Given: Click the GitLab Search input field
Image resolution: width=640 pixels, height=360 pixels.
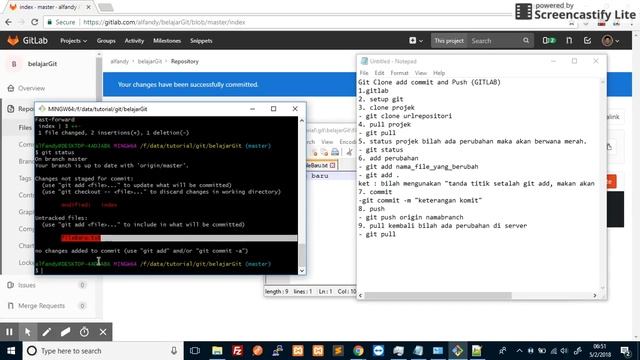Looking at the screenshot, I should [495, 41].
